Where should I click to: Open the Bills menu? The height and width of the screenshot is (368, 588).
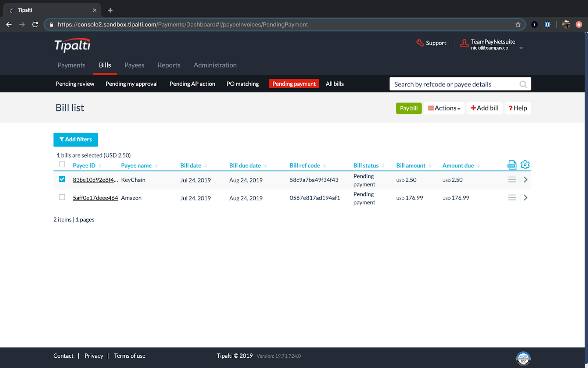[105, 65]
